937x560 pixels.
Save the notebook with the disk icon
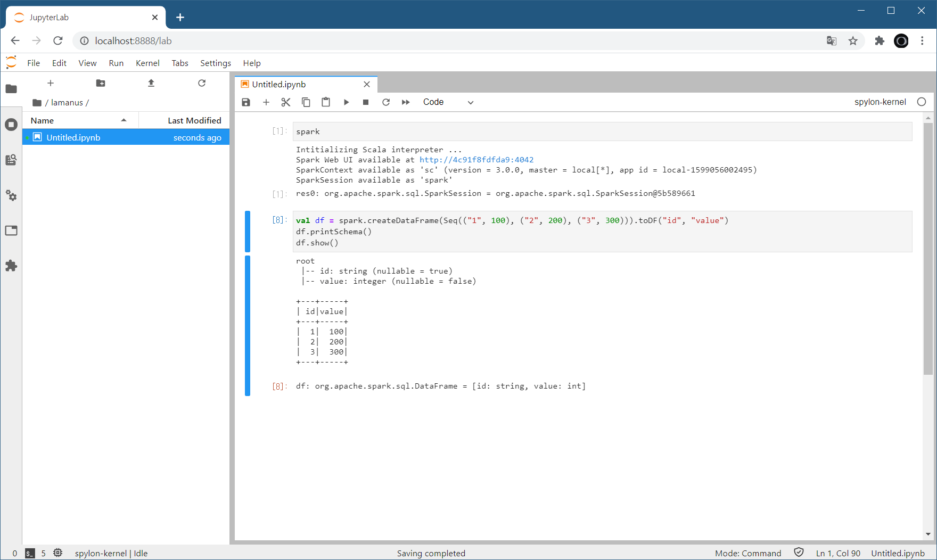click(246, 102)
